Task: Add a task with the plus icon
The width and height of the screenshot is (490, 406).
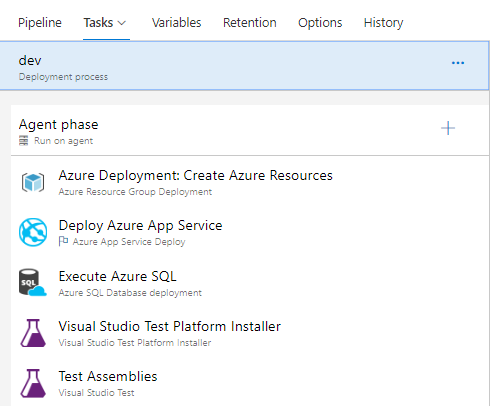Action: (x=448, y=128)
